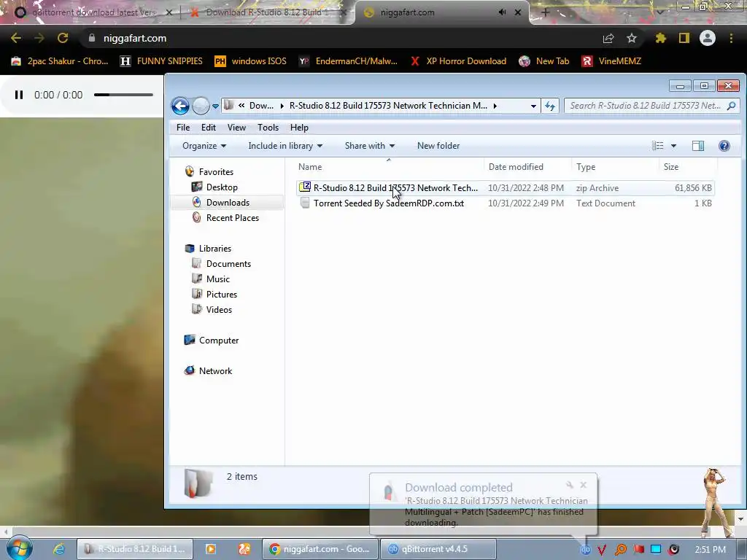The height and width of the screenshot is (560, 747).
Task: Launch Internet Explorer from taskbar
Action: pyautogui.click(x=59, y=549)
